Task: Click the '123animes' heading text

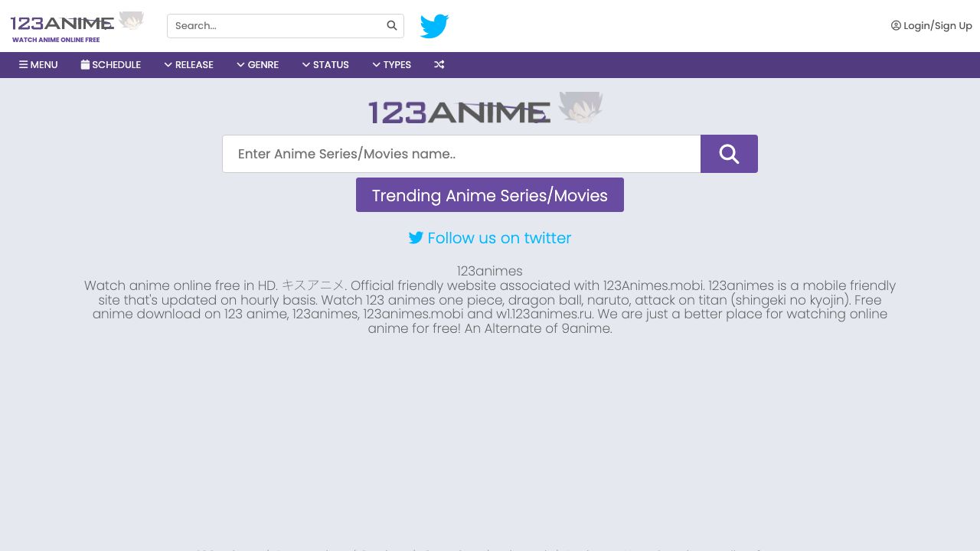Action: click(490, 271)
